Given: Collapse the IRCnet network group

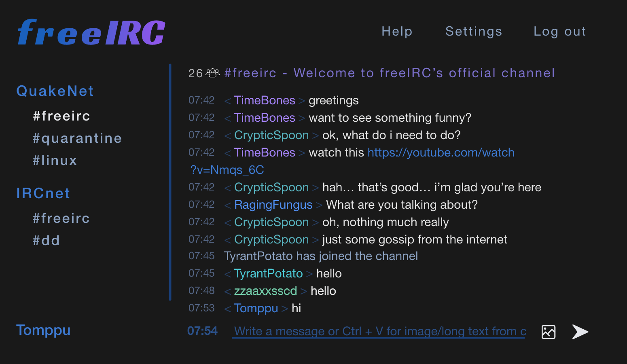Looking at the screenshot, I should click(43, 193).
